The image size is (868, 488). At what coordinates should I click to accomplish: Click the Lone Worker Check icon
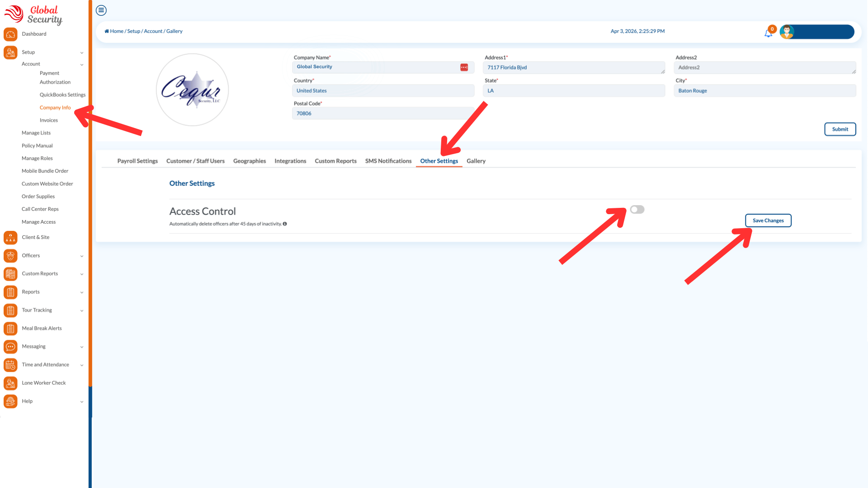coord(10,383)
